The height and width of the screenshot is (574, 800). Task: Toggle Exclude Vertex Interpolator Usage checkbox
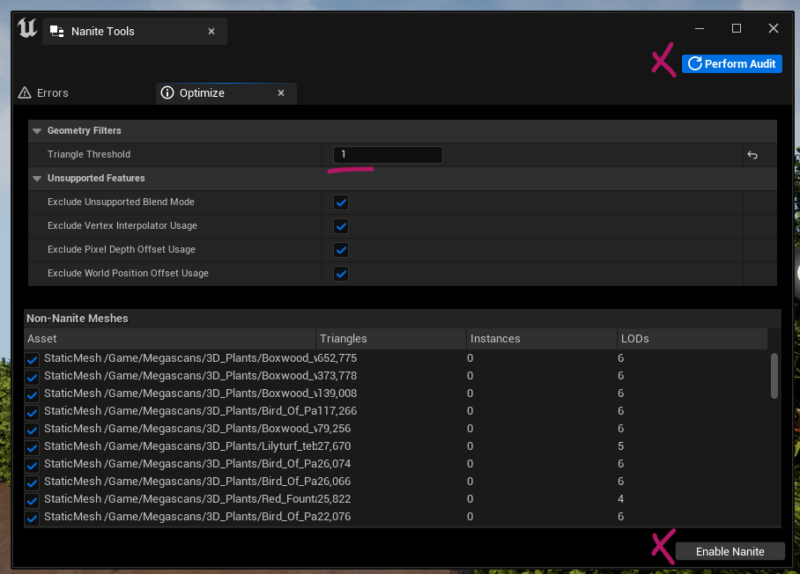pos(341,226)
